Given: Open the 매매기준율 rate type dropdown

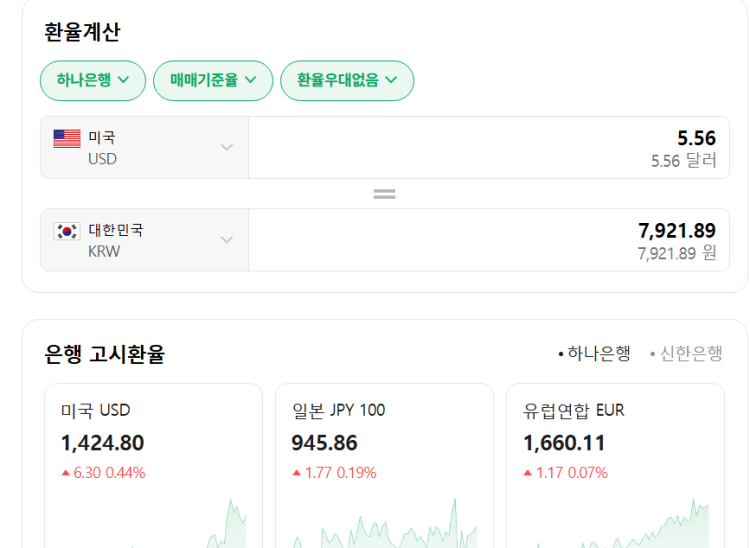Looking at the screenshot, I should coord(213,81).
